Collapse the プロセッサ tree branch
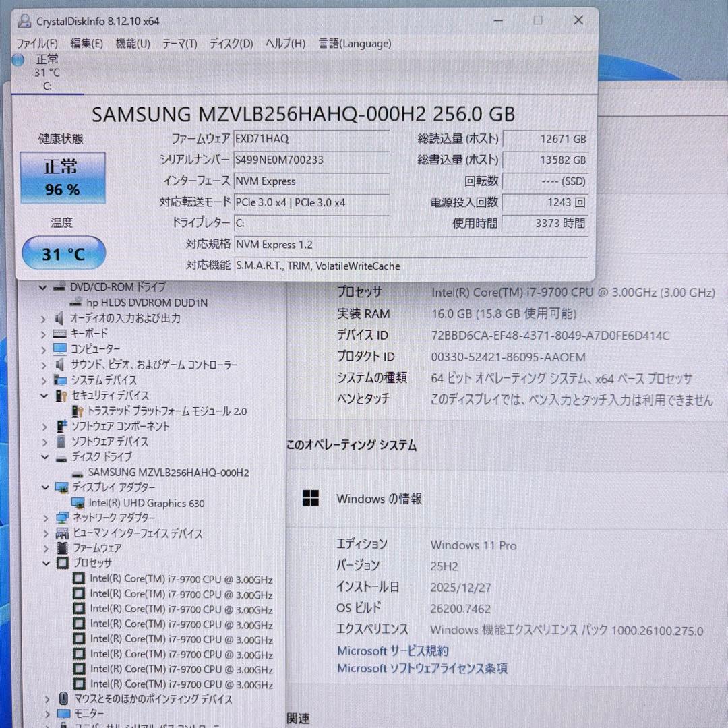The width and height of the screenshot is (728, 728). (44, 564)
